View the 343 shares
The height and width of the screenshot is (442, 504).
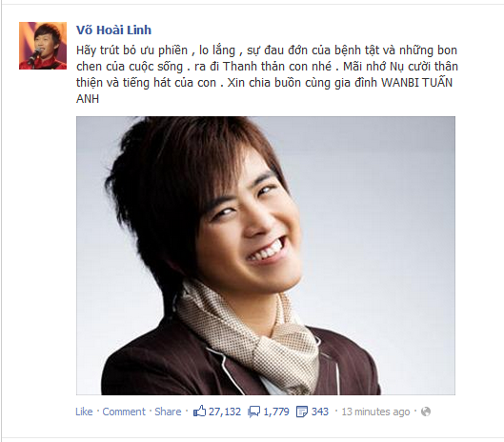320,412
